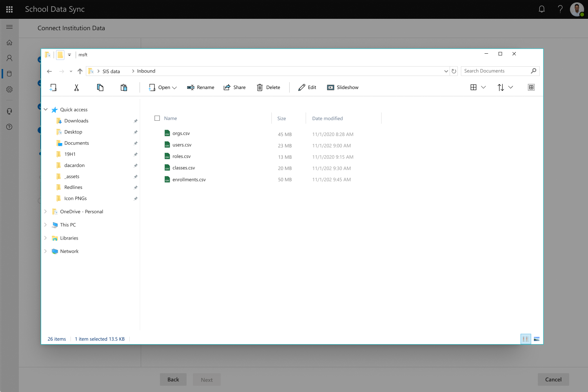Viewport: 588px width, 392px height.
Task: Click the Next button at bottom
Action: [207, 379]
